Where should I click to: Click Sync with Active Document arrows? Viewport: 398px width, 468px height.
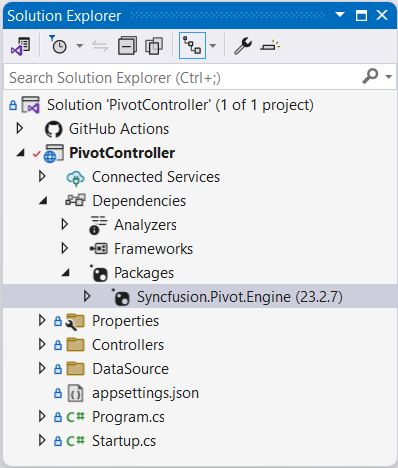(x=100, y=46)
